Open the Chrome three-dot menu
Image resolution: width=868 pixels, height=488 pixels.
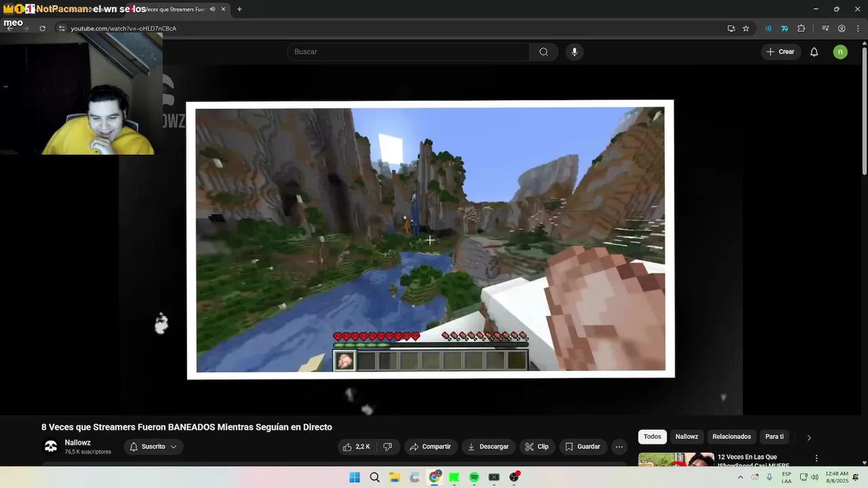coord(856,28)
